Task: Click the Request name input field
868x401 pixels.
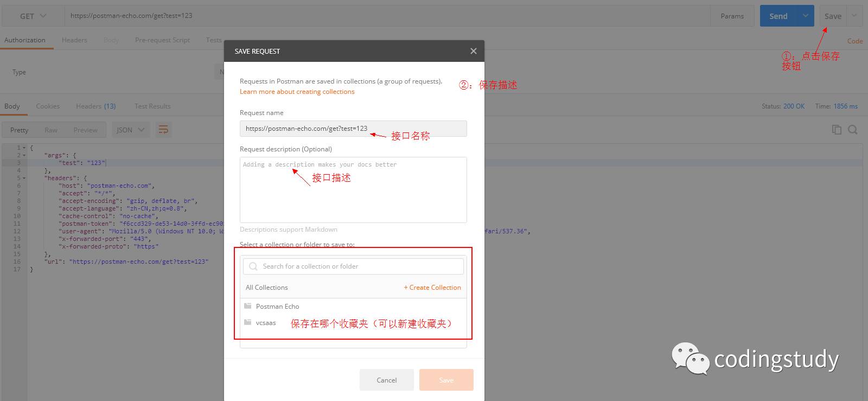Action: 353,129
